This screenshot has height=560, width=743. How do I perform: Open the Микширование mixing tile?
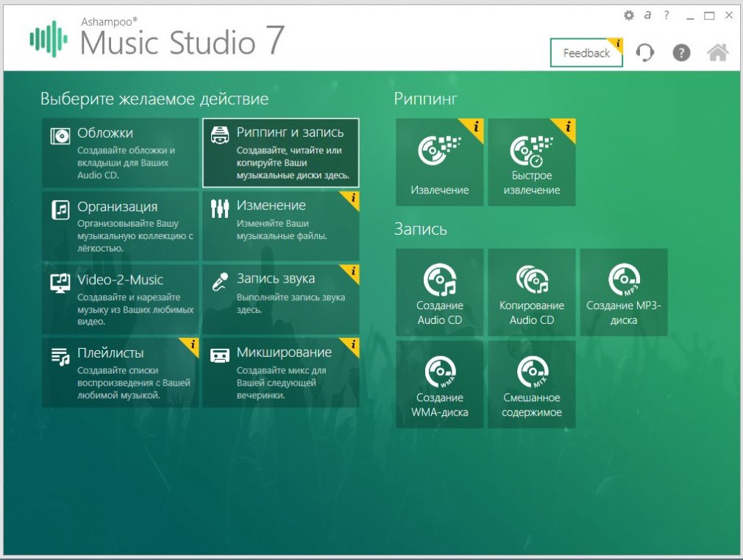pyautogui.click(x=280, y=372)
